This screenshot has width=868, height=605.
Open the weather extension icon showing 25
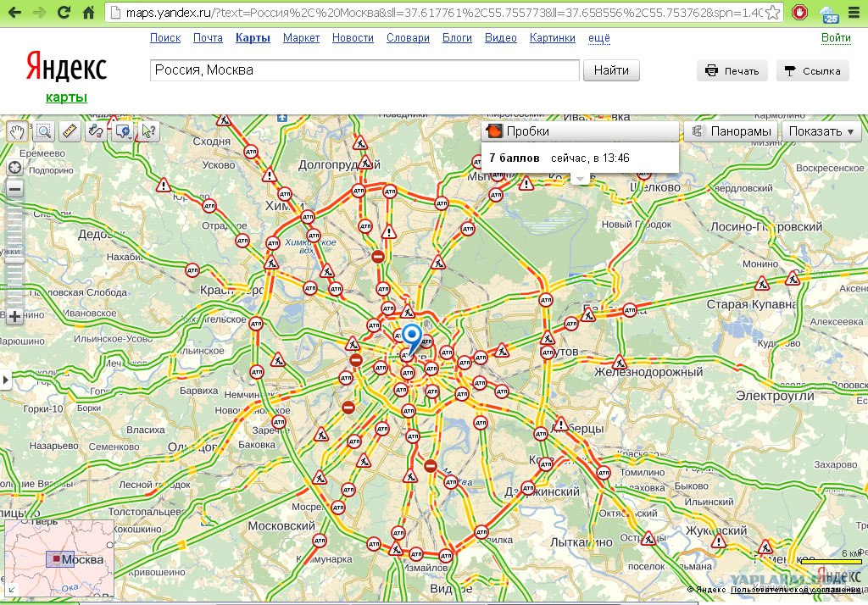click(x=829, y=14)
